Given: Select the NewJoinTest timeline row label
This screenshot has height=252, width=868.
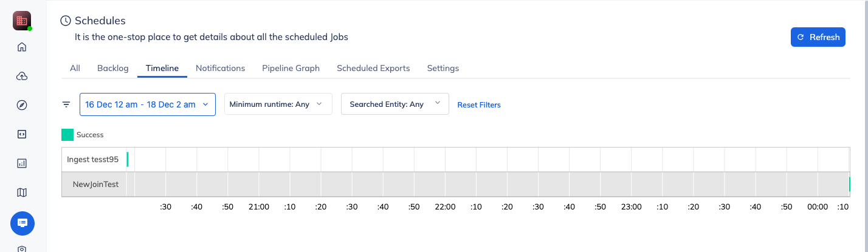Looking at the screenshot, I should (x=95, y=184).
